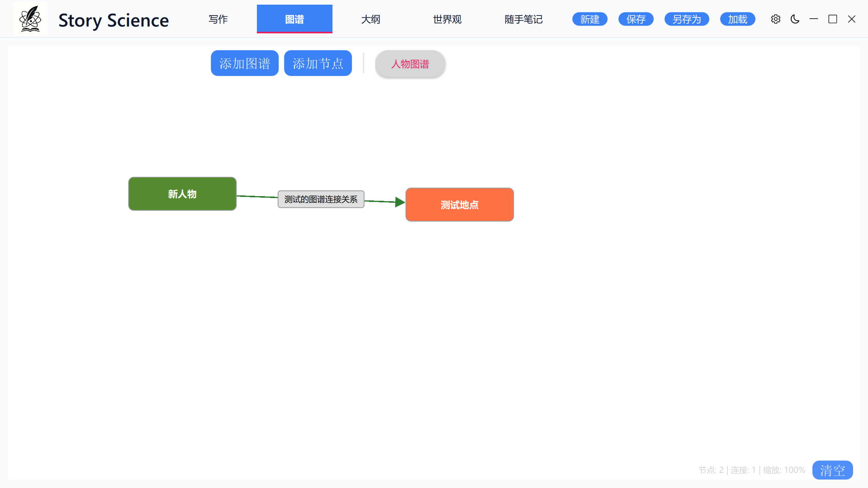Toggle dark mode with the moon icon
The image size is (868, 488).
pos(795,19)
